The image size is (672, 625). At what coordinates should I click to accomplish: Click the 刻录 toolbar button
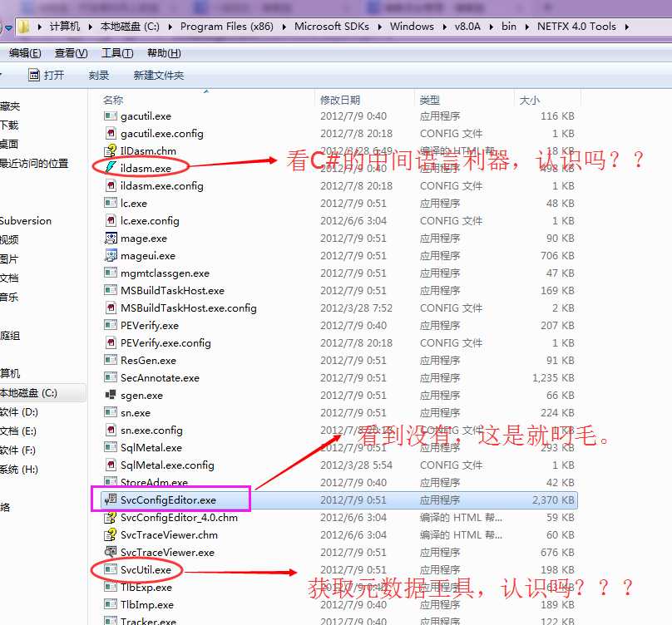click(x=99, y=75)
